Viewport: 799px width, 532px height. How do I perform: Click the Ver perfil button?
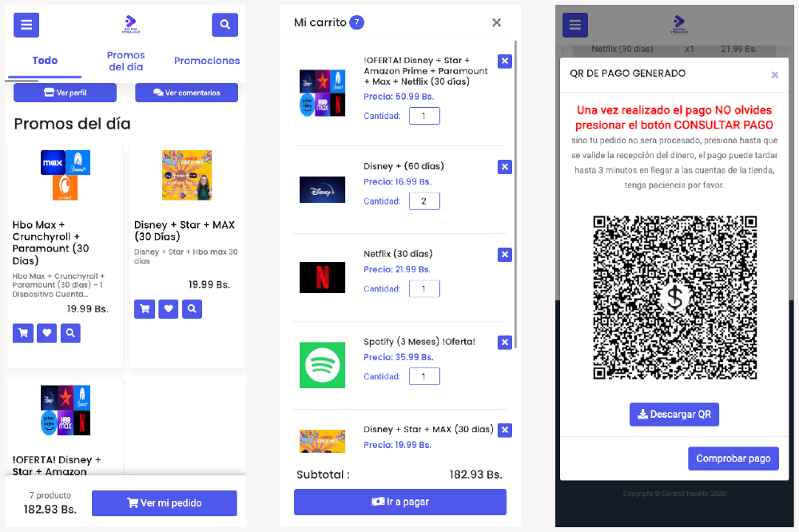[66, 93]
